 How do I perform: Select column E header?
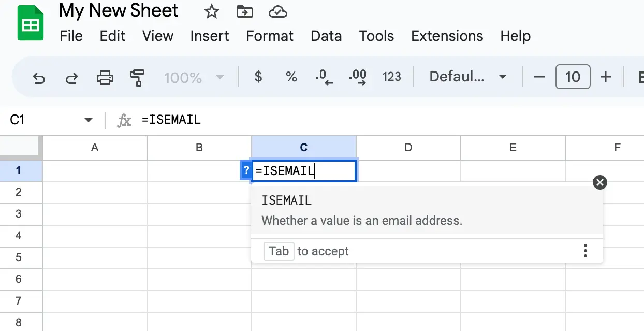click(513, 147)
